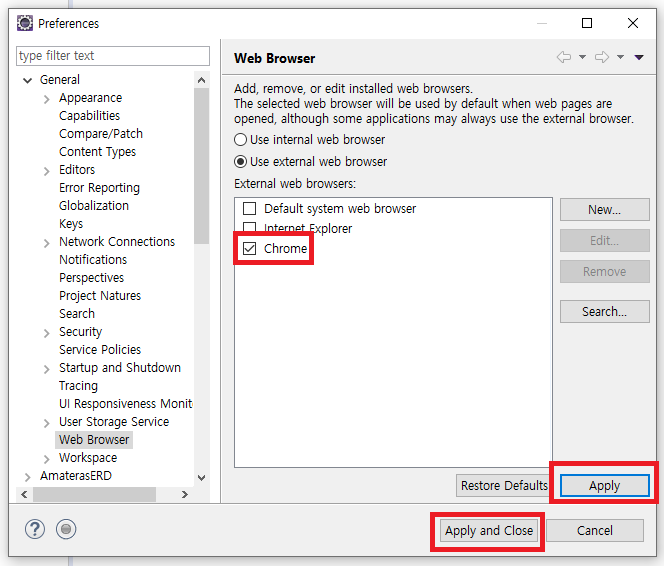Click the Edit... button
Screen dimensions: 664x566
[x=604, y=241]
